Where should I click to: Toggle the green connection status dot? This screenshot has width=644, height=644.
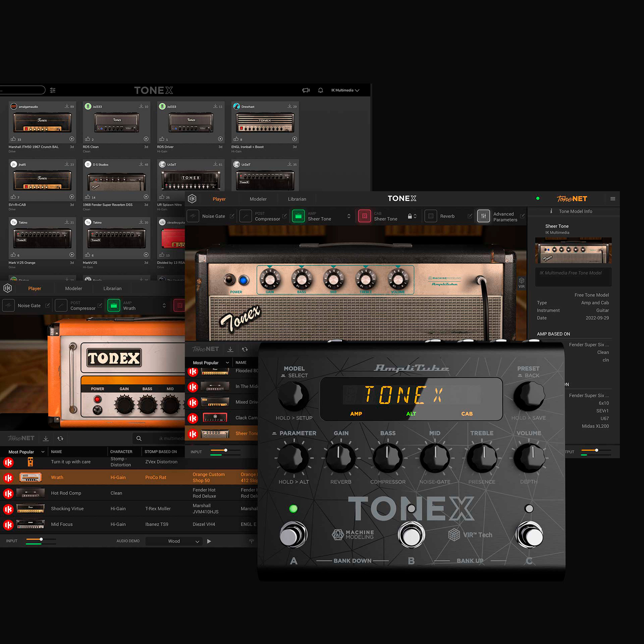[538, 198]
